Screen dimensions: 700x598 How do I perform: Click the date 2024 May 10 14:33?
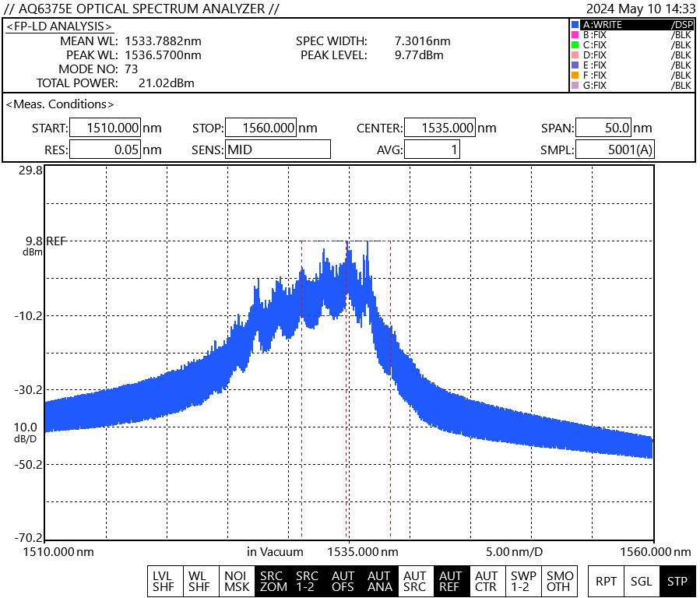point(641,9)
